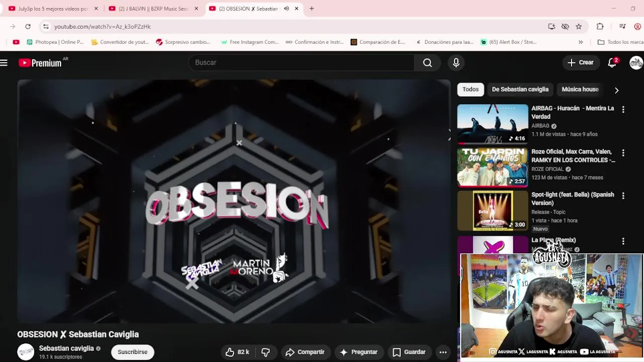Open TU JARDIN CON ENANITOS thumbnail

(x=493, y=167)
